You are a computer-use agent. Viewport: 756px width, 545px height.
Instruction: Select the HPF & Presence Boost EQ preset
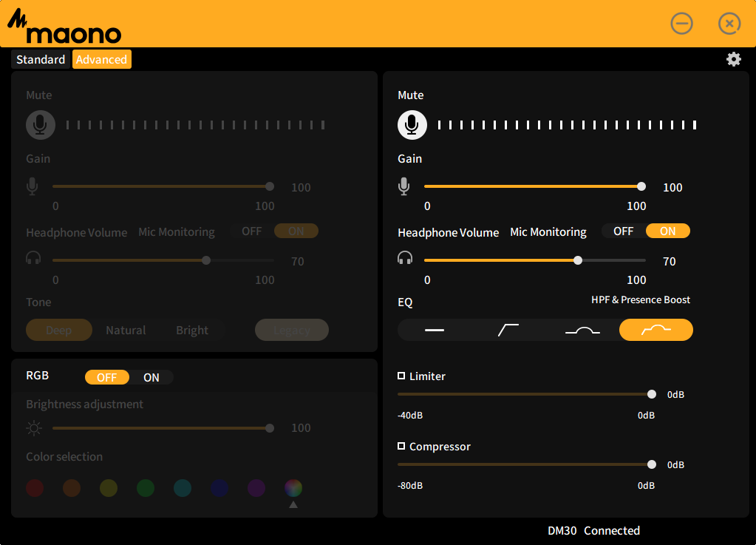(656, 330)
